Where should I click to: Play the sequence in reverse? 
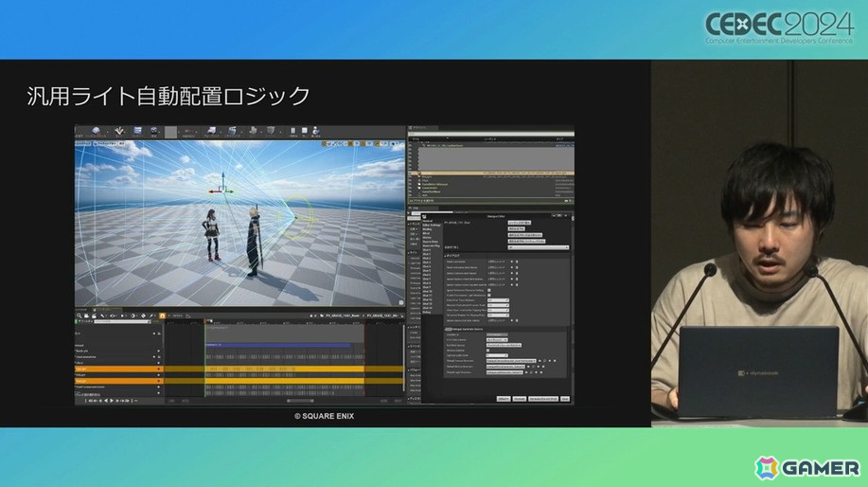pyautogui.click(x=106, y=401)
